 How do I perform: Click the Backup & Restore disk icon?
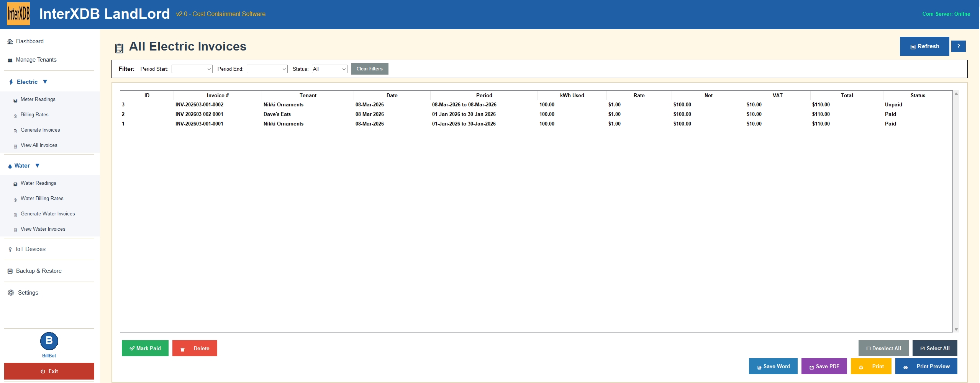[x=10, y=271]
